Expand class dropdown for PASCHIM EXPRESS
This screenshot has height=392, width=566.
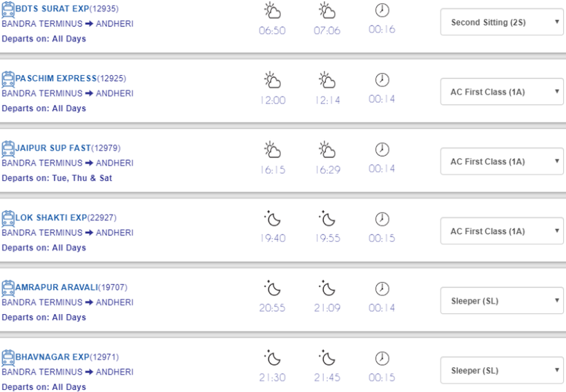(x=502, y=92)
